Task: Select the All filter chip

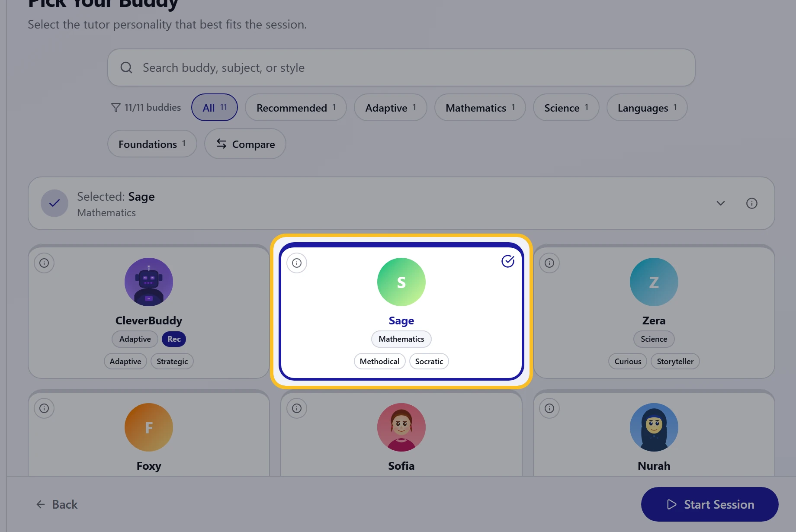Action: coord(215,107)
